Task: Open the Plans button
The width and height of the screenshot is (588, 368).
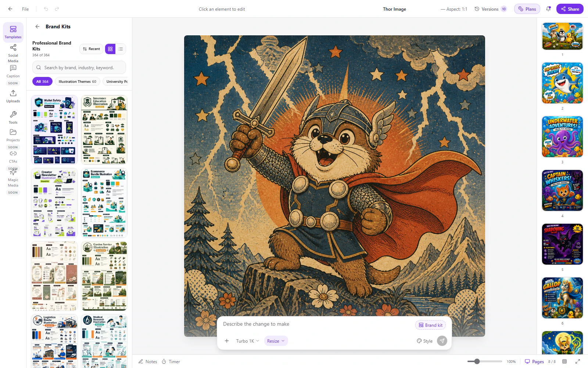Action: [527, 9]
